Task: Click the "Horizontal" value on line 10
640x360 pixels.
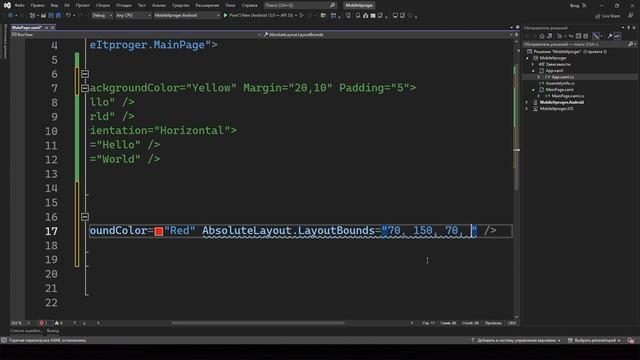Action: click(191, 131)
